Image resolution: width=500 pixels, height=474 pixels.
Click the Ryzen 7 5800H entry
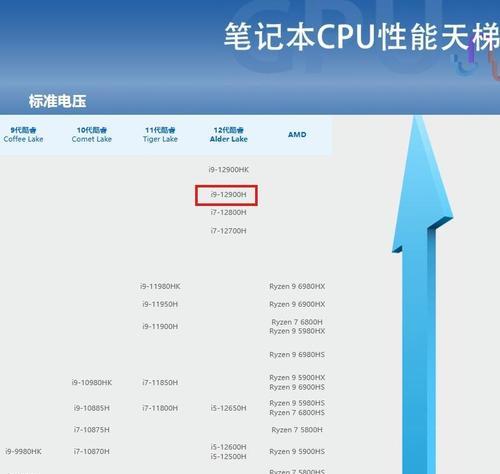[x=297, y=430]
